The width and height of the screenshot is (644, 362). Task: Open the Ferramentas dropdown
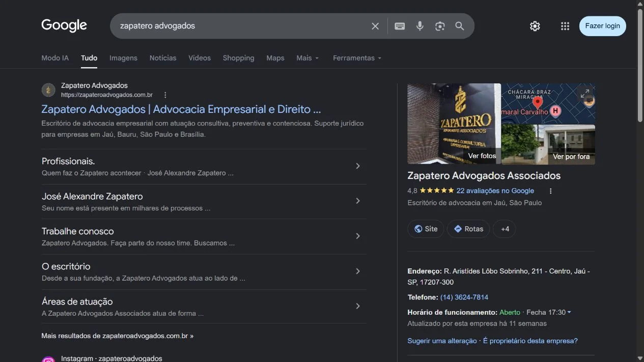tap(357, 58)
